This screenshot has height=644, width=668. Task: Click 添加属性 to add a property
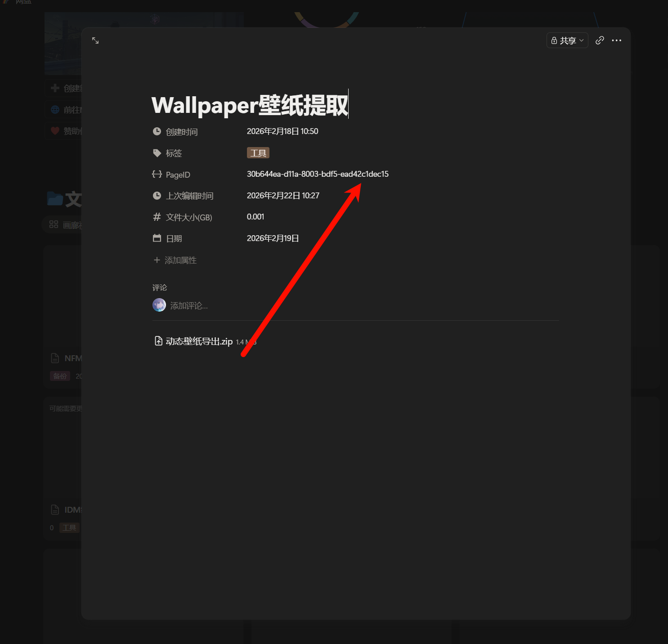pyautogui.click(x=175, y=260)
